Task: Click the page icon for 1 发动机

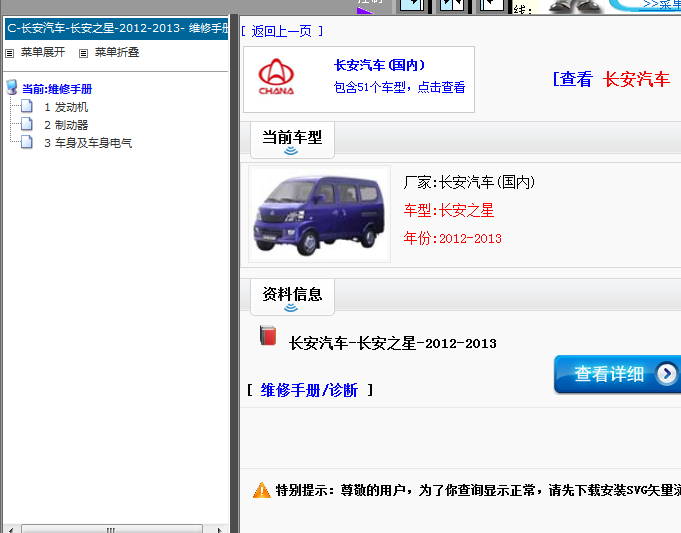Action: click(26, 106)
